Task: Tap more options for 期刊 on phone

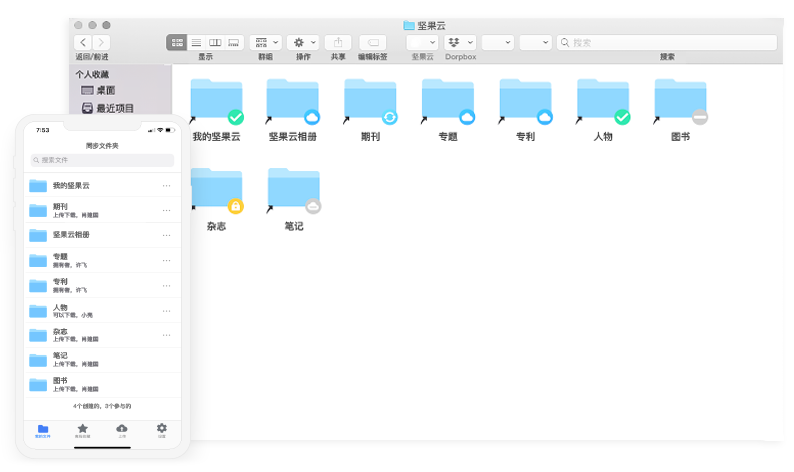Action: pyautogui.click(x=167, y=210)
